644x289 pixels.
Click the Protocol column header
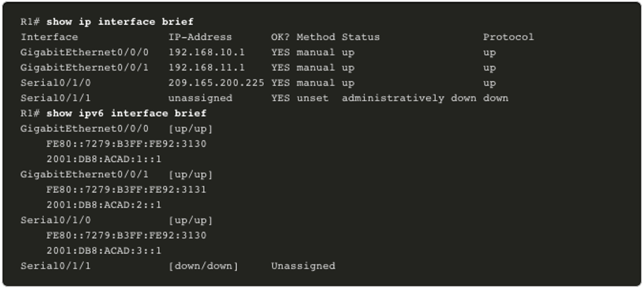[x=509, y=37]
